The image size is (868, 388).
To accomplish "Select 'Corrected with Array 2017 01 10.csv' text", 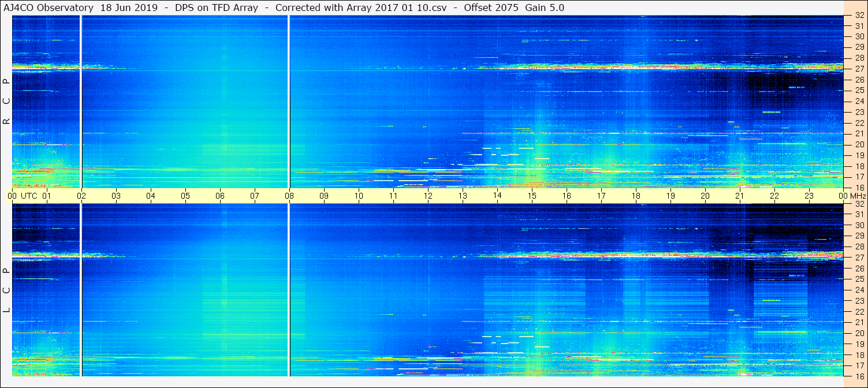I will pos(361,8).
